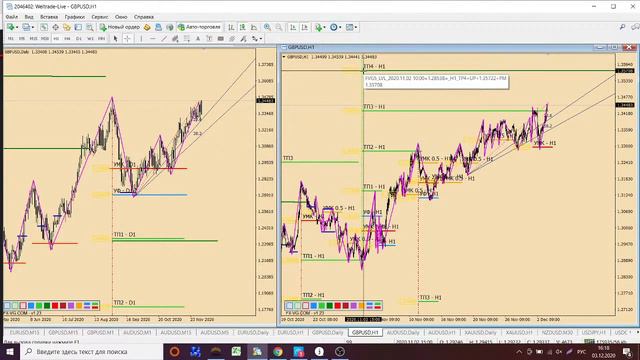Toggle the M1 timeframe button
This screenshot has height=360, width=640.
point(11,39)
